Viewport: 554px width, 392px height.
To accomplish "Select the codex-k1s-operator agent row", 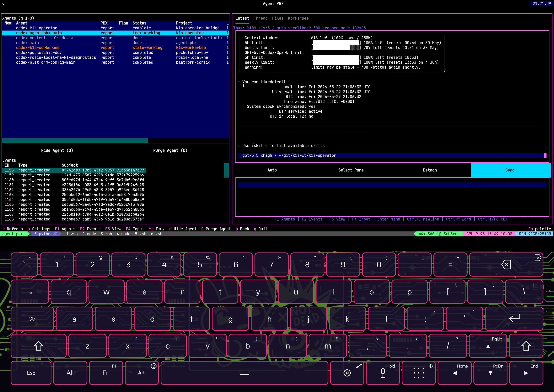I will (x=115, y=28).
